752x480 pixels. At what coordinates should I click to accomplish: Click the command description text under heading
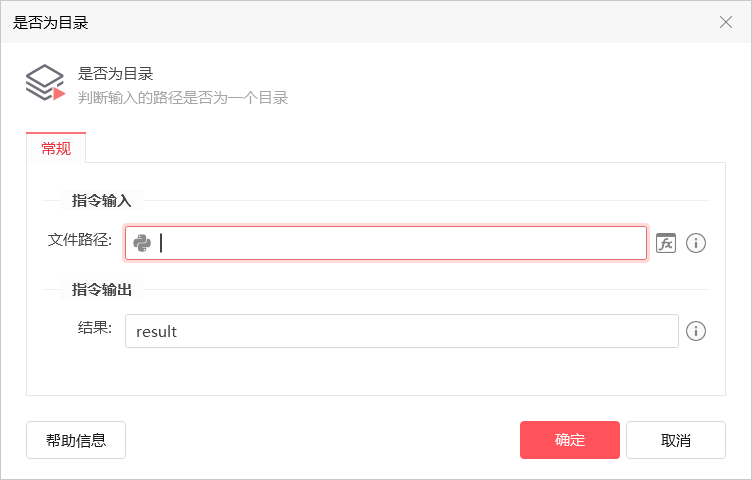pyautogui.click(x=183, y=98)
